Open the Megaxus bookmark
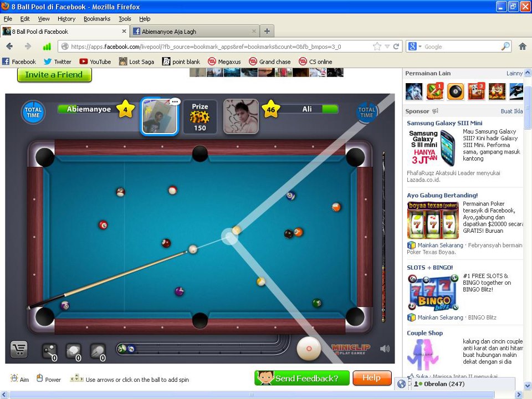 (x=224, y=62)
